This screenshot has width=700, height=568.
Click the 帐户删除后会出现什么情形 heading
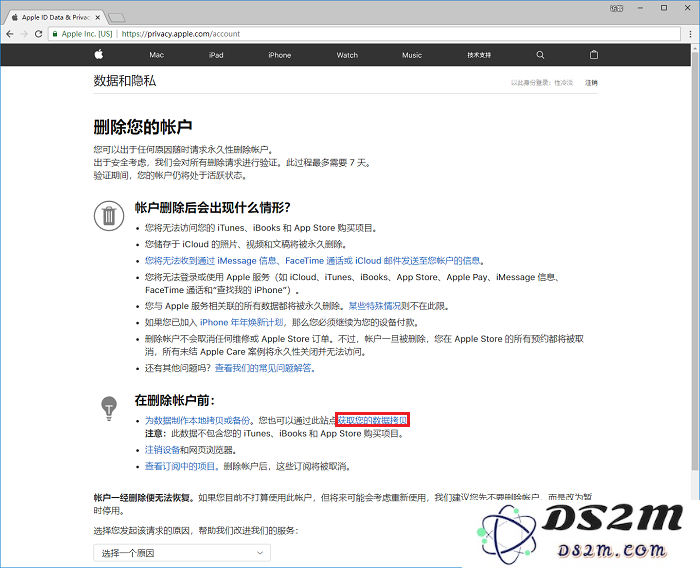tap(213, 208)
